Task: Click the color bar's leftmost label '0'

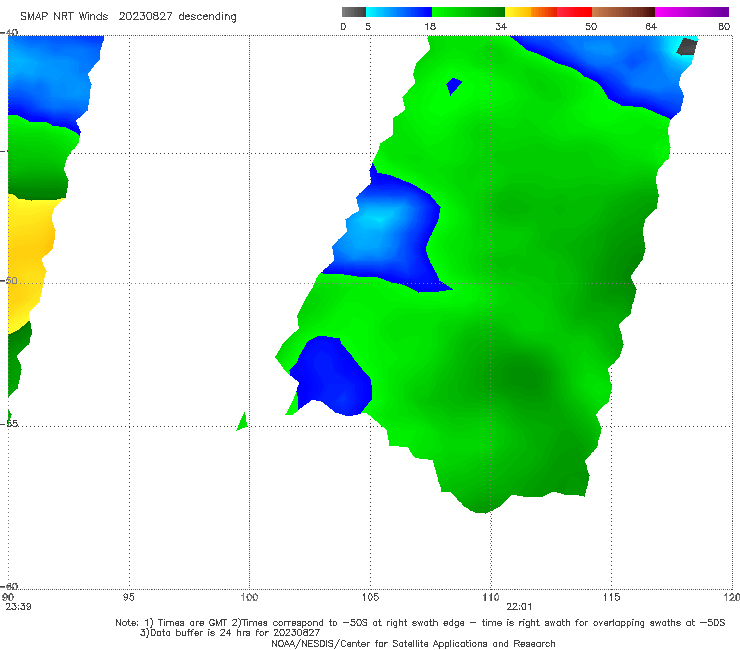Action: (343, 27)
